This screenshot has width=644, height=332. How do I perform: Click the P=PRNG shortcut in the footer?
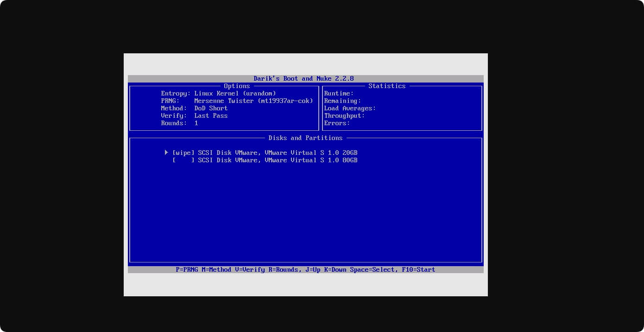[x=187, y=269]
